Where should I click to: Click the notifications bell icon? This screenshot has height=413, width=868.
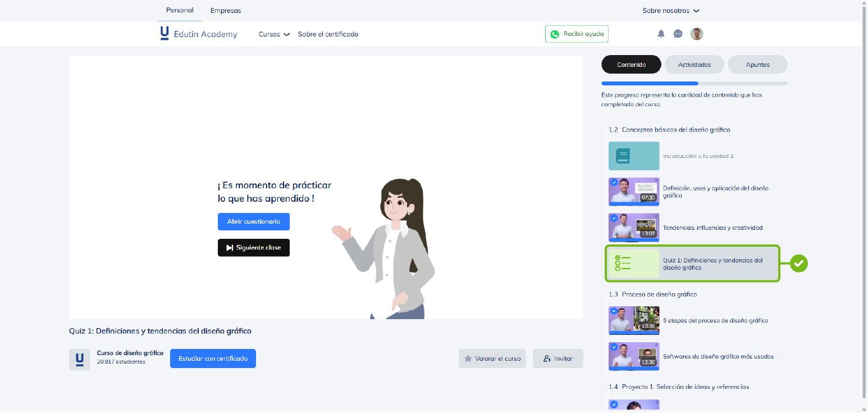click(x=661, y=34)
